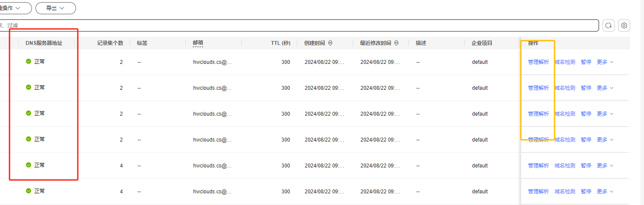Click green 正常 check icon in fifth row
Image resolution: width=644 pixels, height=205 pixels.
(x=29, y=165)
